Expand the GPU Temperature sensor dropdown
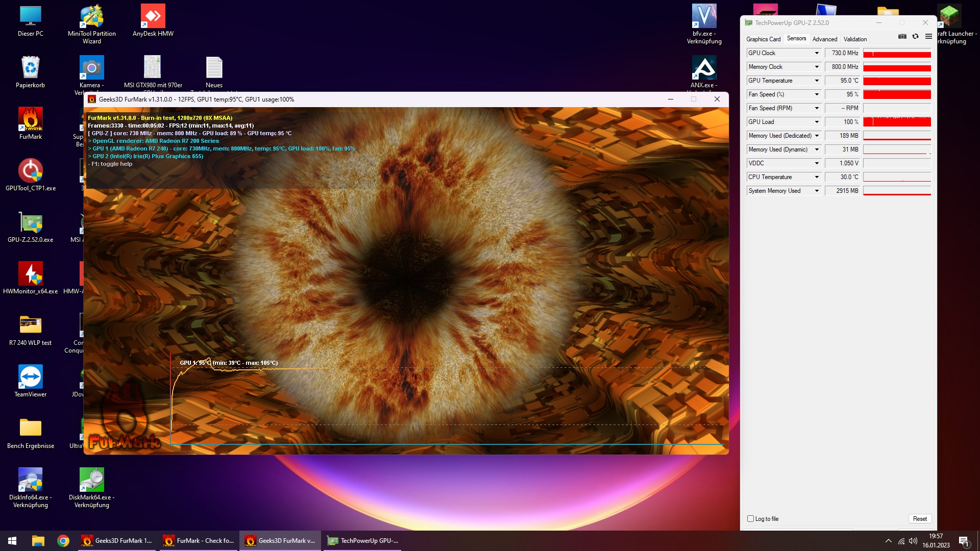This screenshot has width=980, height=551. (x=817, y=81)
